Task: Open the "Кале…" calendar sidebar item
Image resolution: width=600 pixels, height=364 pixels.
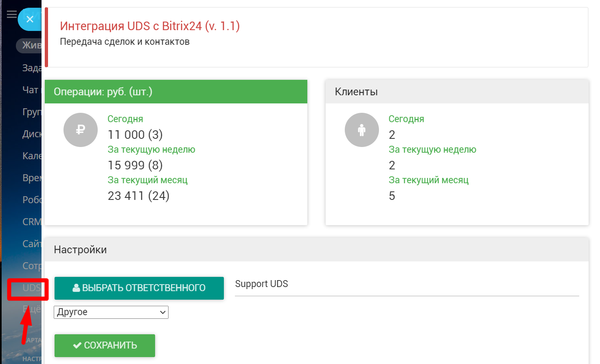Action: (x=31, y=156)
